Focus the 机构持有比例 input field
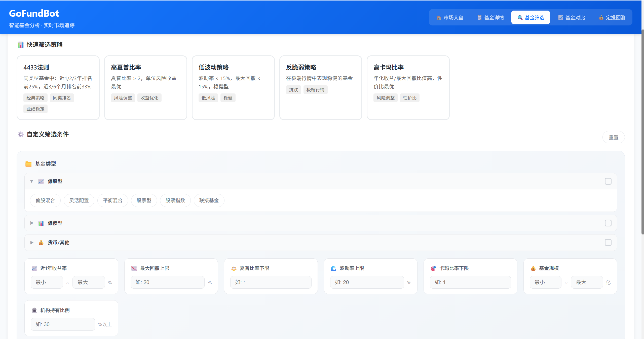 [63, 324]
